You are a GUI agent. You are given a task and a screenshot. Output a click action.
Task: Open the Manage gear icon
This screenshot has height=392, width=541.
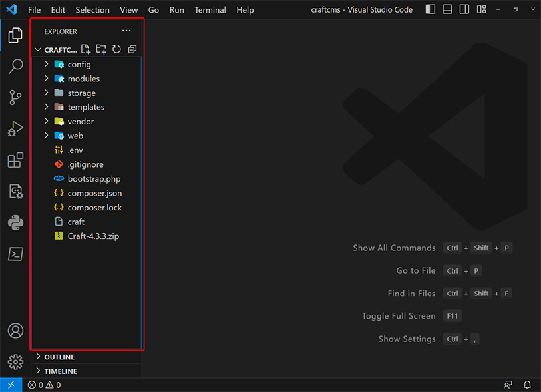tap(15, 362)
